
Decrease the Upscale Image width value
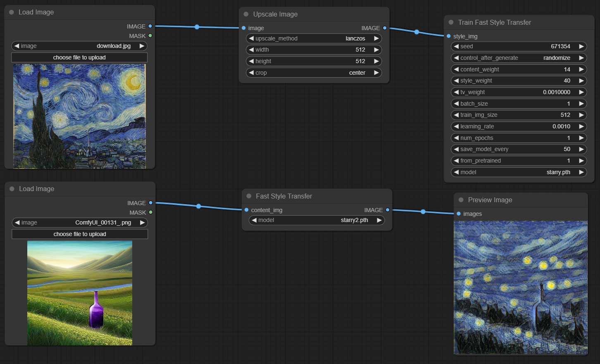tap(251, 50)
